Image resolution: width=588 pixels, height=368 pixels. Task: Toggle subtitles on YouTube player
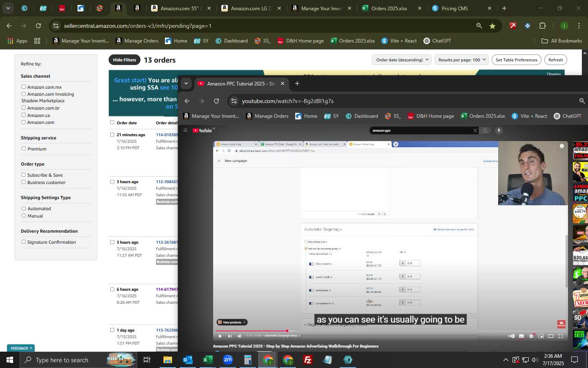[x=521, y=336]
